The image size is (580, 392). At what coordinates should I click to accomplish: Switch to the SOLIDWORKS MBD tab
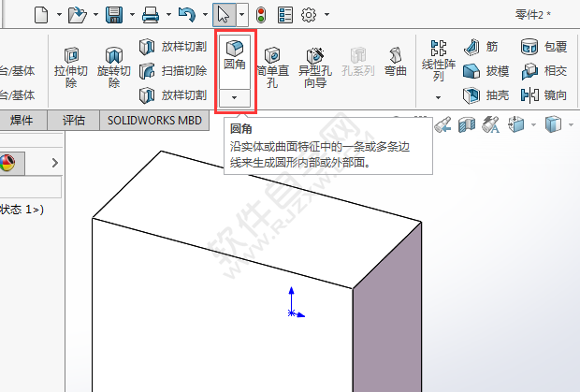154,120
